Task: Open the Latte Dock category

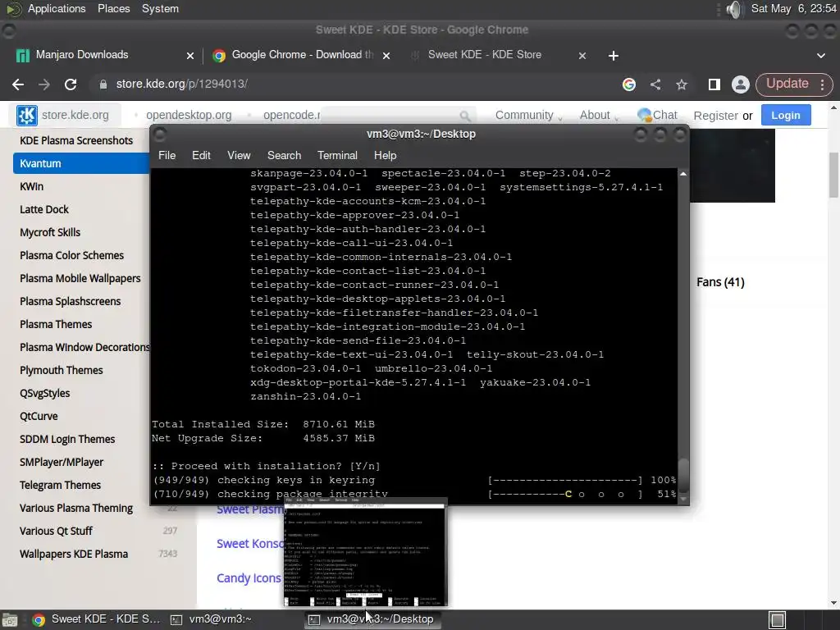Action: pyautogui.click(x=44, y=209)
